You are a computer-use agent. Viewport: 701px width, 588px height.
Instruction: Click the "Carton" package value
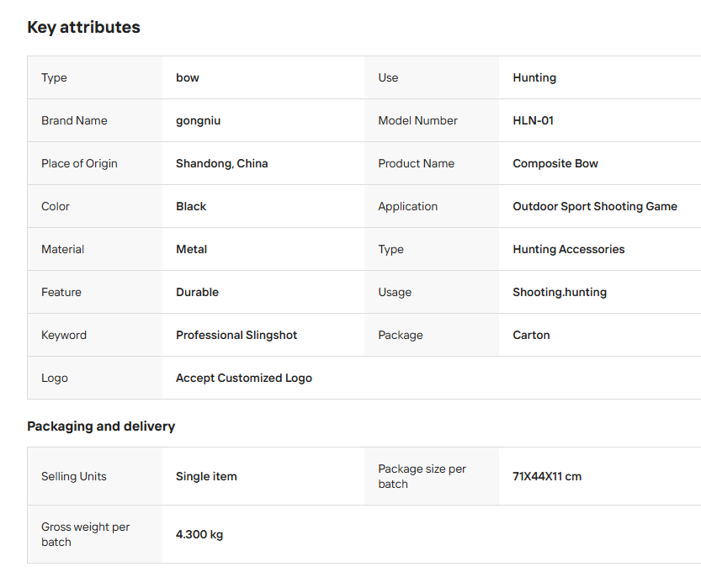(x=531, y=335)
